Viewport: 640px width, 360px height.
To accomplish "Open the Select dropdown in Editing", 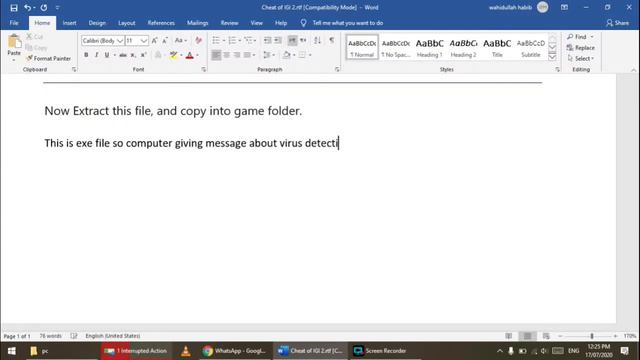I will tap(580, 58).
